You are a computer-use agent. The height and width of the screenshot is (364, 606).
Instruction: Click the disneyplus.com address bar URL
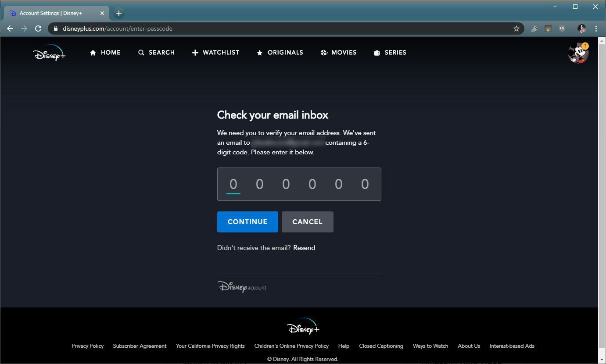coord(118,29)
